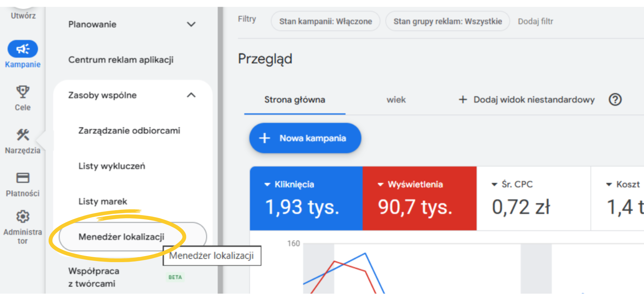This screenshot has height=303, width=644.
Task: Open Narzędzia wrench icon
Action: pyautogui.click(x=22, y=135)
